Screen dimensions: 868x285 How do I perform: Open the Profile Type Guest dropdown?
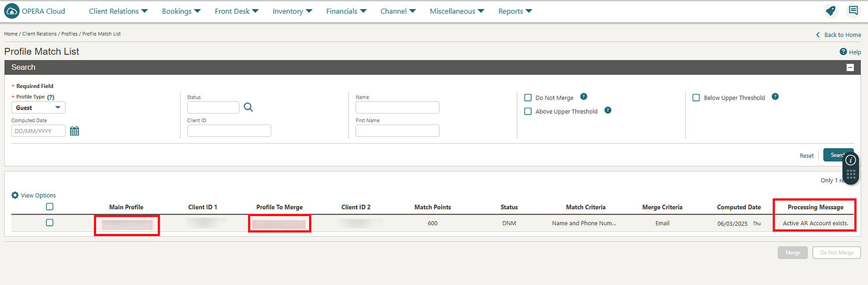coord(38,108)
